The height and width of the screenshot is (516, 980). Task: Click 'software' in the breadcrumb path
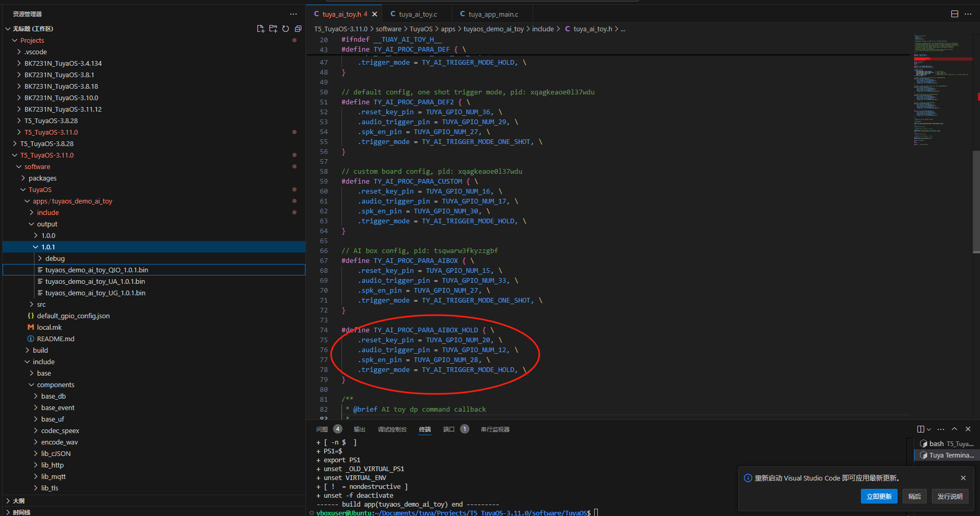(388, 29)
